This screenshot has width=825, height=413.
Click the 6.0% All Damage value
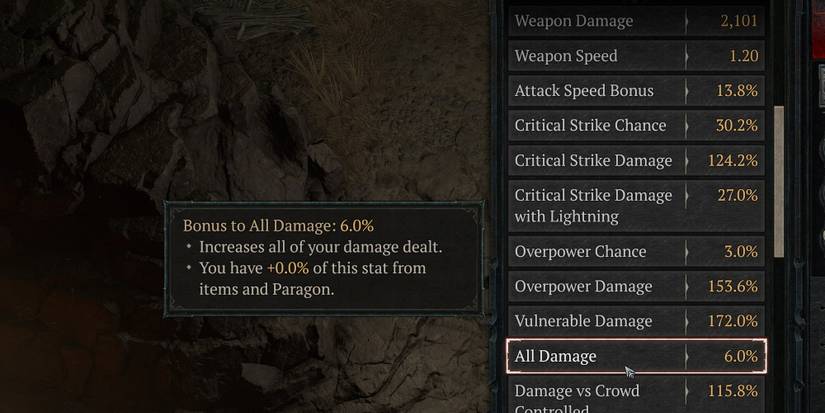point(741,356)
